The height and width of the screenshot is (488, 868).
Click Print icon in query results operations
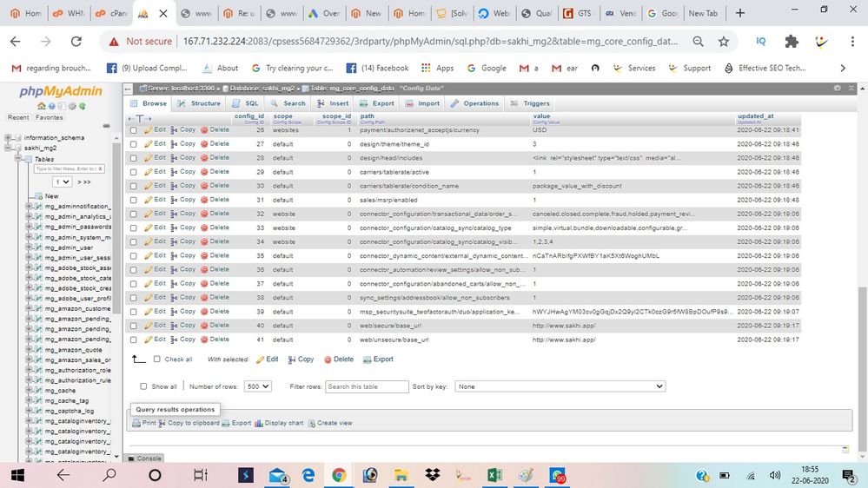click(136, 423)
